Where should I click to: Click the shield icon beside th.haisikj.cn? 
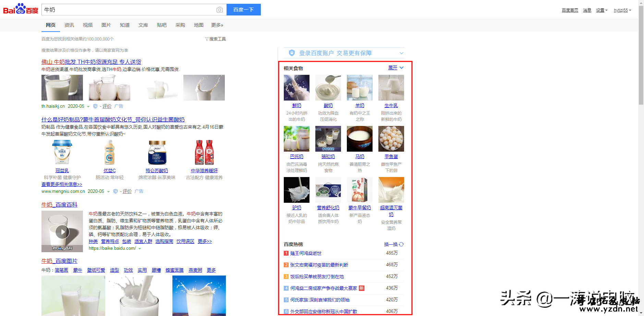tap(95, 106)
